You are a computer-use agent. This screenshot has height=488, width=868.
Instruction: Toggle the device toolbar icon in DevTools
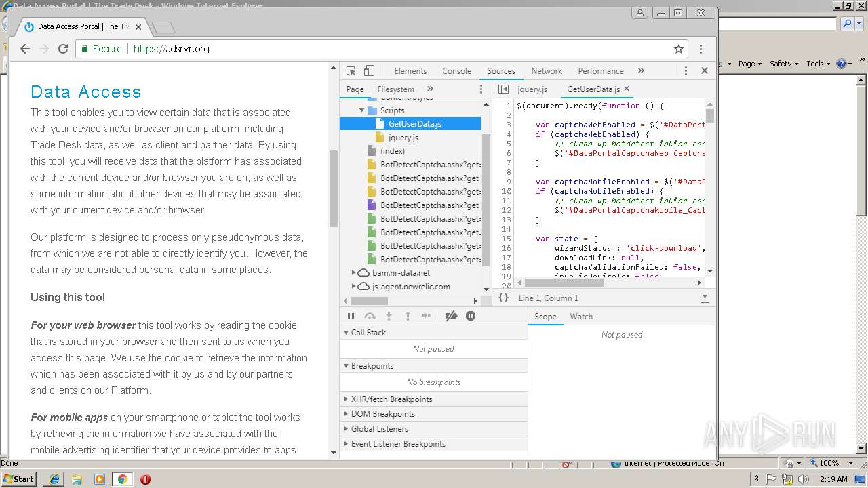[369, 70]
